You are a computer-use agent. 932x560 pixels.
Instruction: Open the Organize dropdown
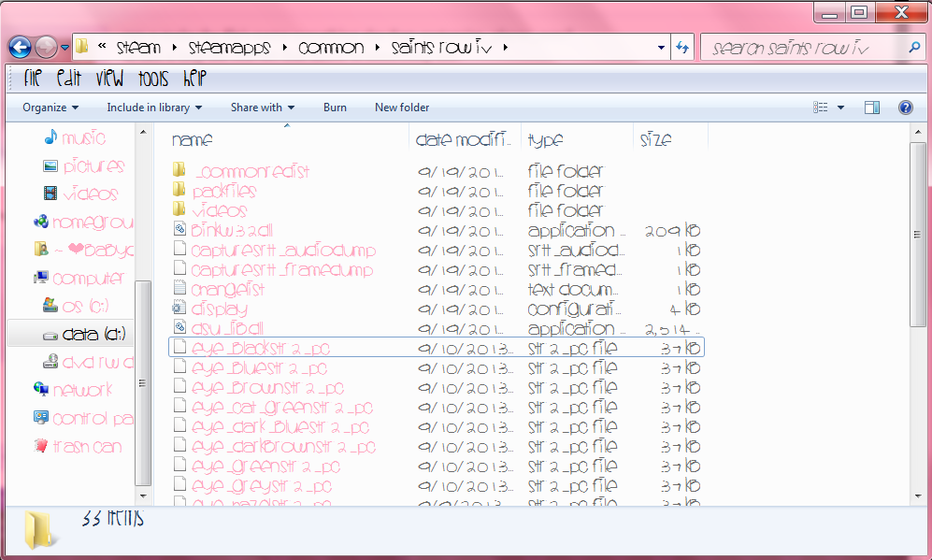point(50,108)
